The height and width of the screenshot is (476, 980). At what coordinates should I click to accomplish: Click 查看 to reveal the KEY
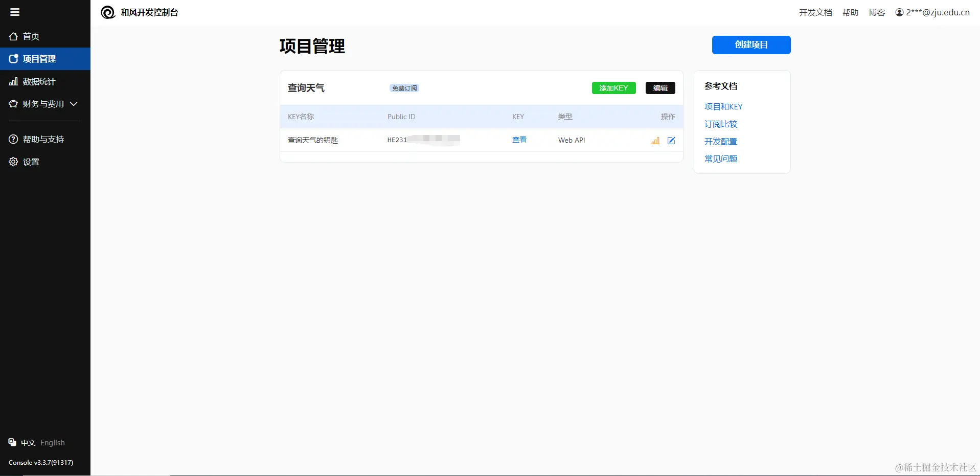pyautogui.click(x=519, y=140)
